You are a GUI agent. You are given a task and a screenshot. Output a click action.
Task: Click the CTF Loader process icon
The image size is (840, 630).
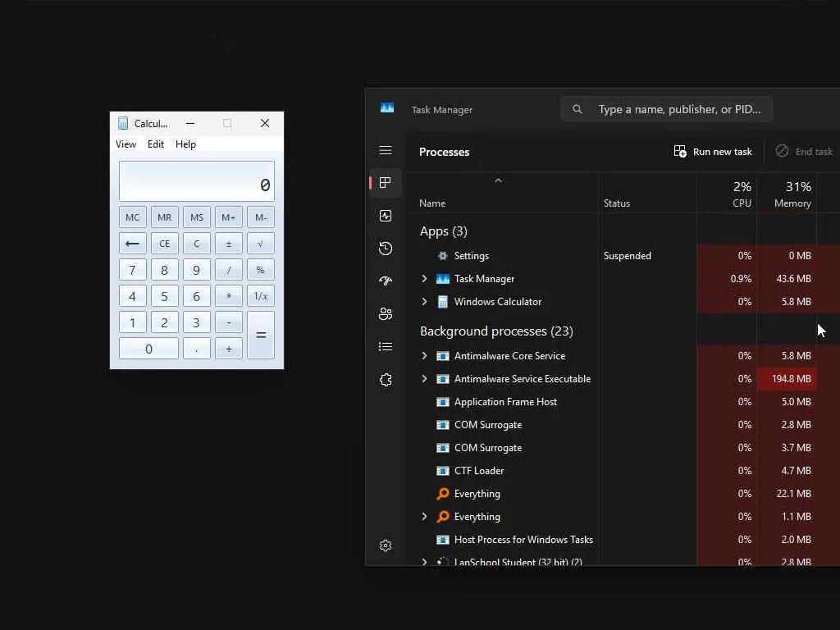[442, 471]
